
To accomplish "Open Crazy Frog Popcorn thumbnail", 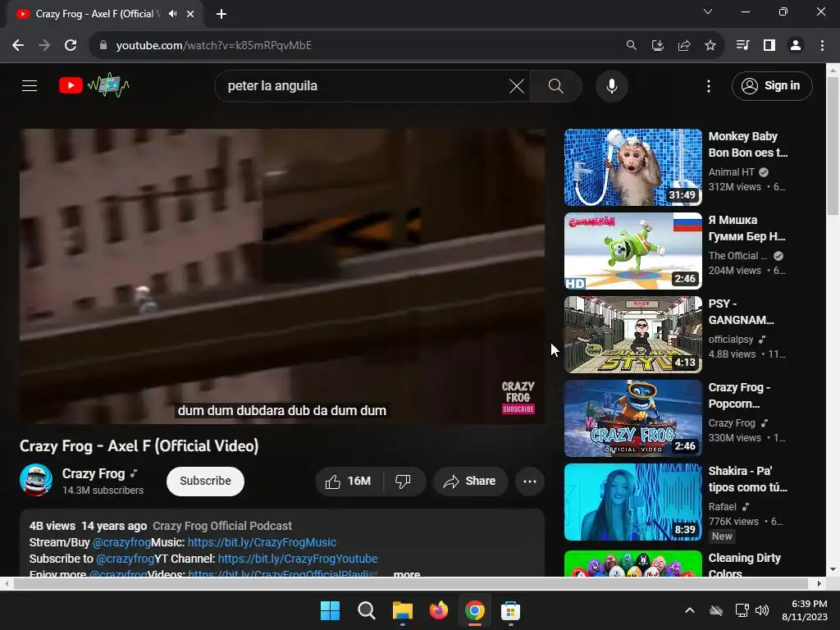I will 632,418.
